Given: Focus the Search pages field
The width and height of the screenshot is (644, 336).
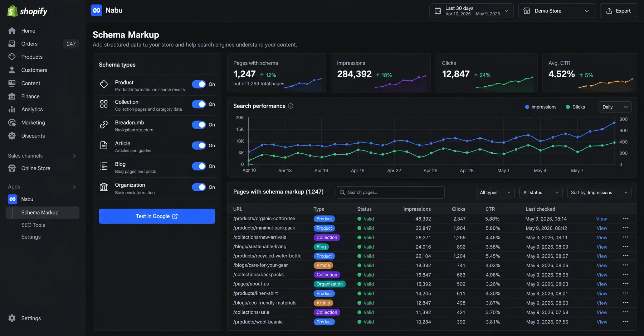Looking at the screenshot, I should pos(390,192).
